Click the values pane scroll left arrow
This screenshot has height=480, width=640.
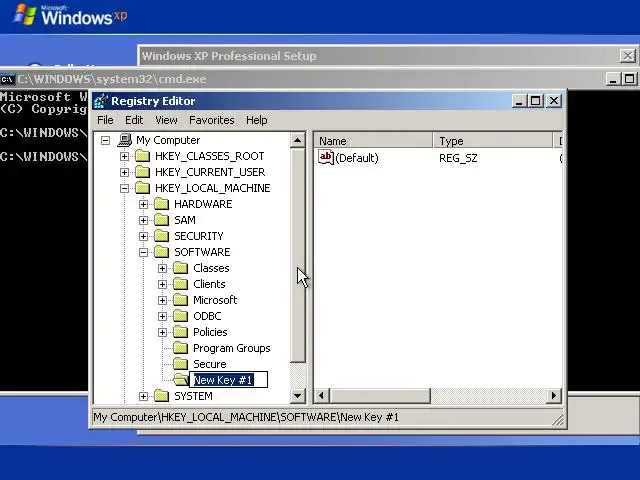tap(322, 396)
